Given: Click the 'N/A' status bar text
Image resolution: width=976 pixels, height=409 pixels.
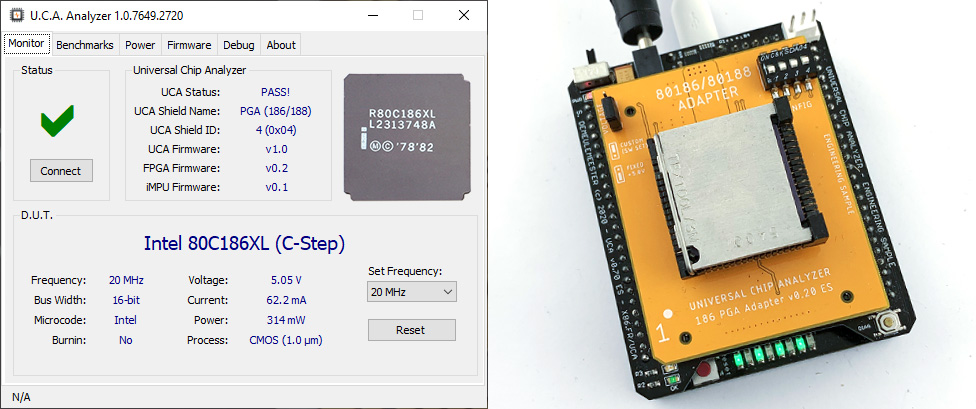Looking at the screenshot, I should (x=21, y=397).
